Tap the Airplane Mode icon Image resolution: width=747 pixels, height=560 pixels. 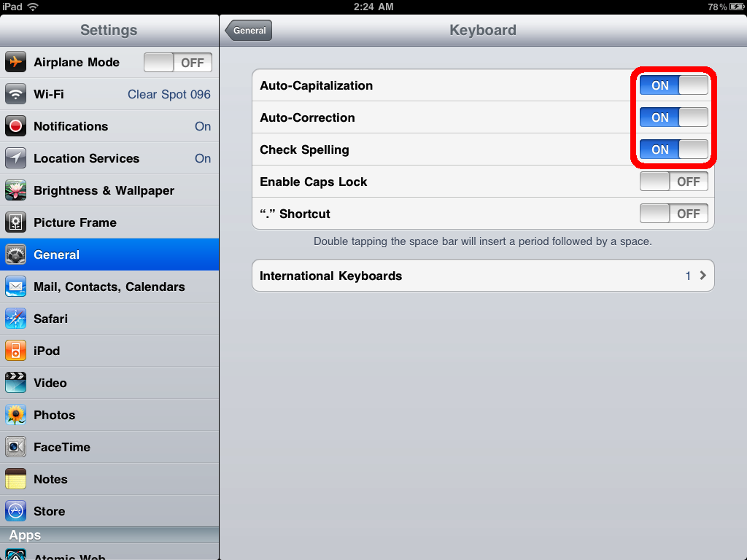pos(15,62)
